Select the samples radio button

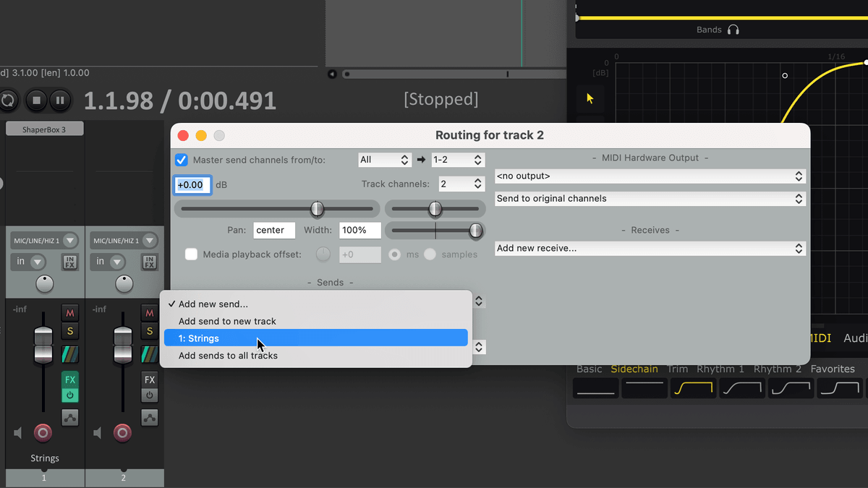click(430, 254)
